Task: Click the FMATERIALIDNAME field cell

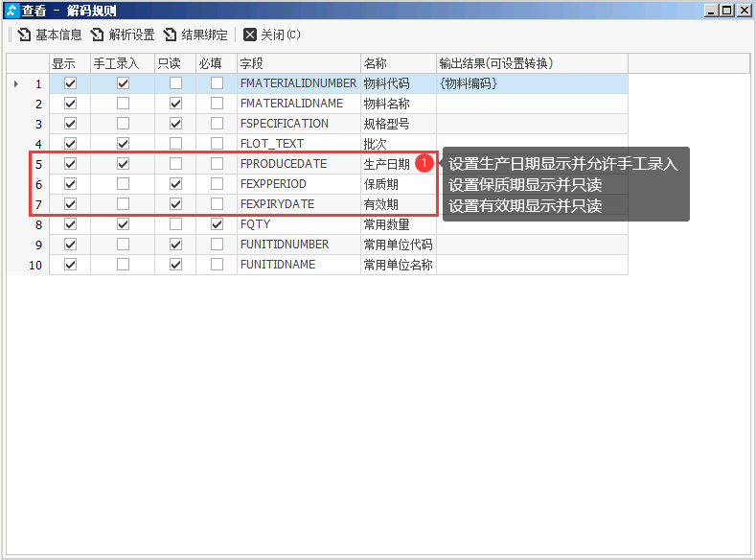Action: (299, 104)
